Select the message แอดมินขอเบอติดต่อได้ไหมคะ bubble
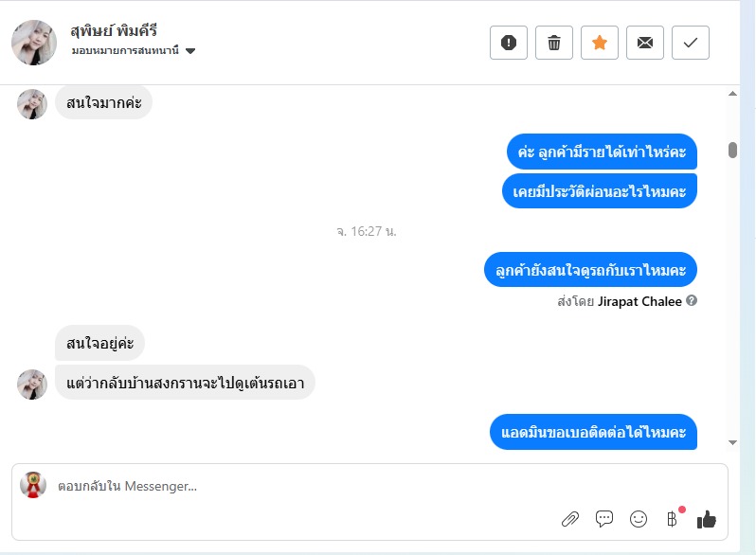Screen dimensions: 756x555 (x=593, y=432)
